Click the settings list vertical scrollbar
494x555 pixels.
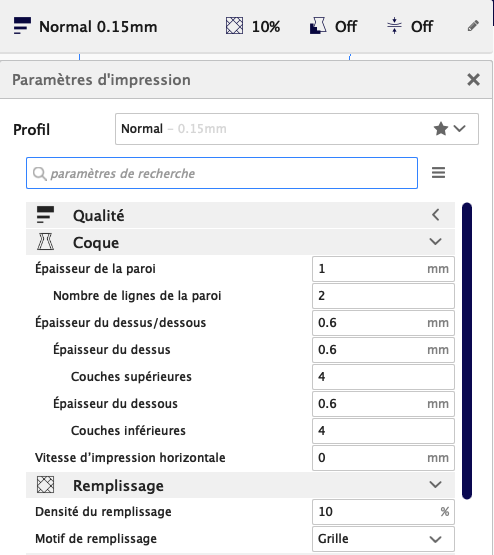click(467, 351)
